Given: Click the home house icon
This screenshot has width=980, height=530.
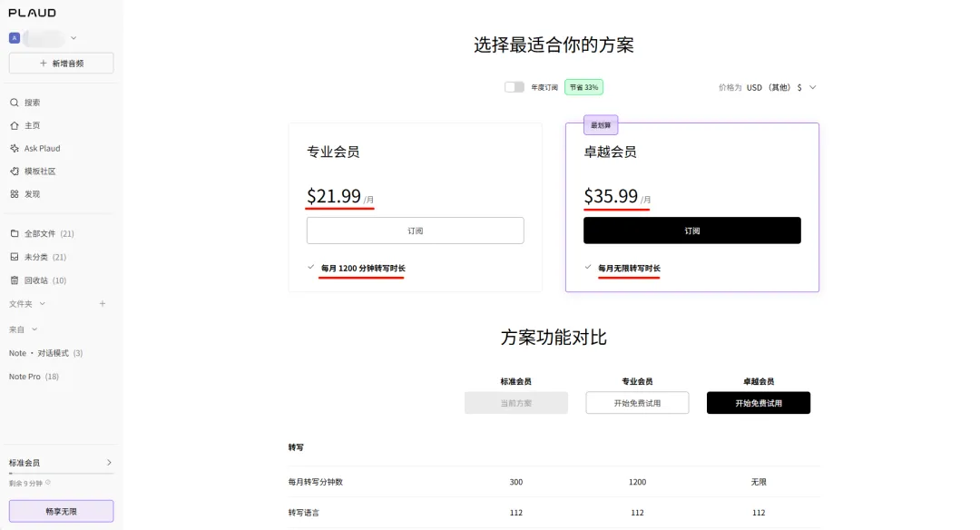Looking at the screenshot, I should pyautogui.click(x=15, y=125).
